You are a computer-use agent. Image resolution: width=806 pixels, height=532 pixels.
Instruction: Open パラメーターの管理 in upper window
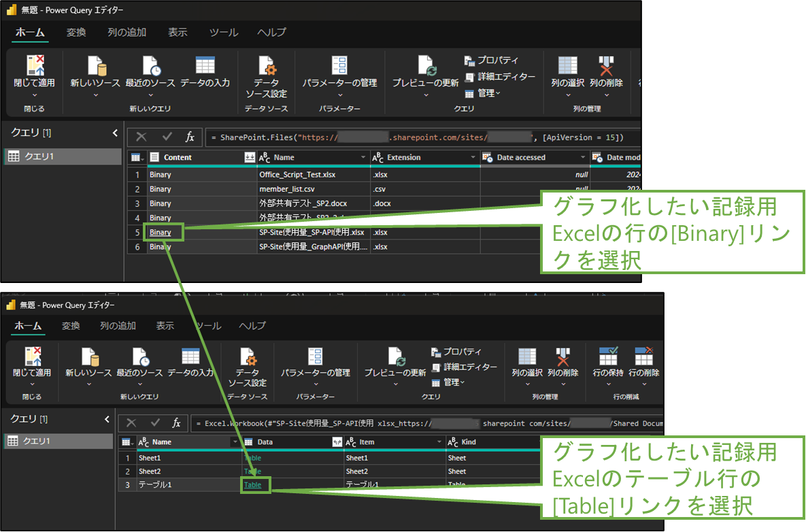pos(340,76)
